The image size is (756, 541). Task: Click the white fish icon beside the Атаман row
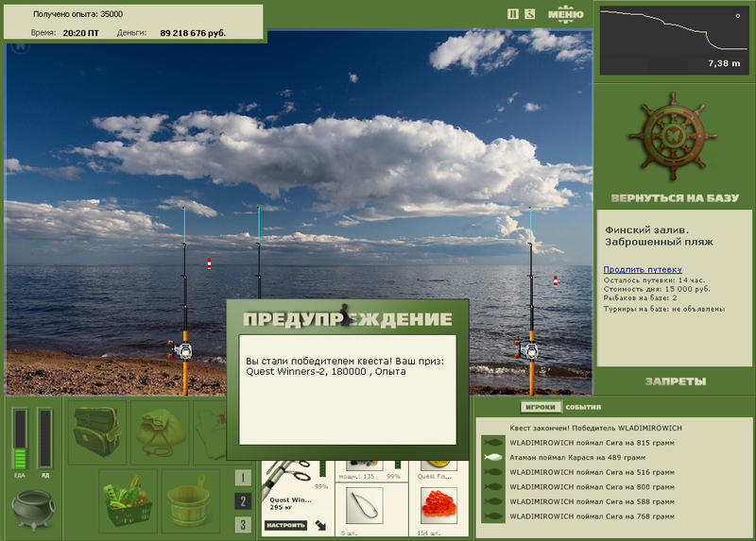point(492,457)
